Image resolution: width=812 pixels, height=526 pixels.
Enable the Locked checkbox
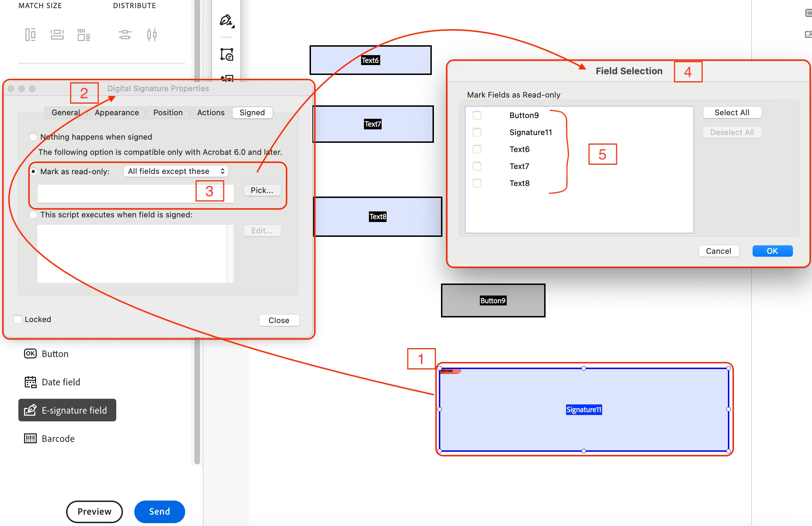click(x=18, y=319)
